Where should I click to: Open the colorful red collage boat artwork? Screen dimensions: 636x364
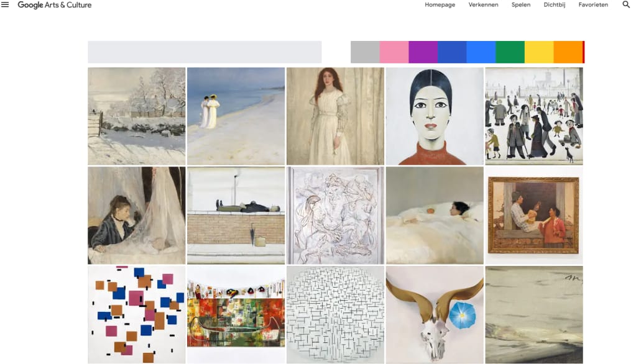[236, 314]
